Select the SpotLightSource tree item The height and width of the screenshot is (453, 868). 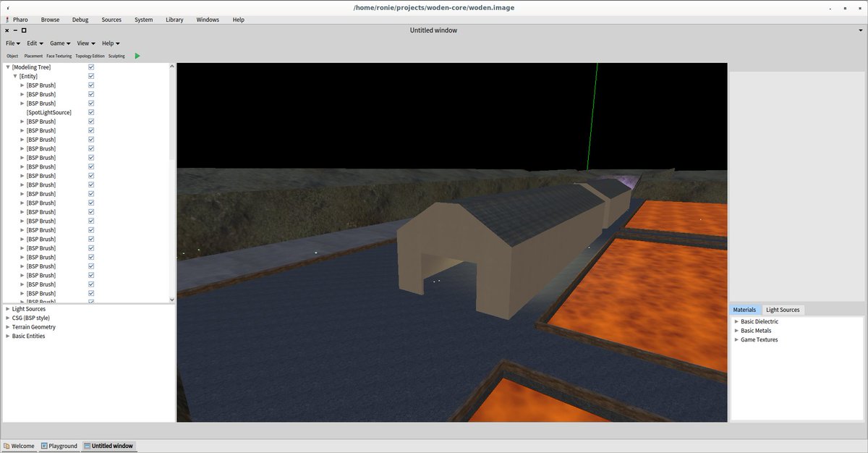49,112
